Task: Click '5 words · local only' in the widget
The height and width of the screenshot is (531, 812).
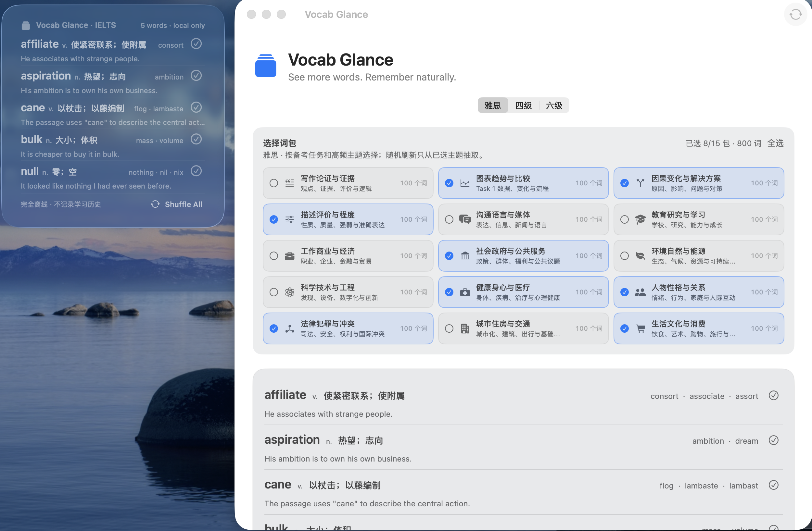Action: (x=173, y=26)
